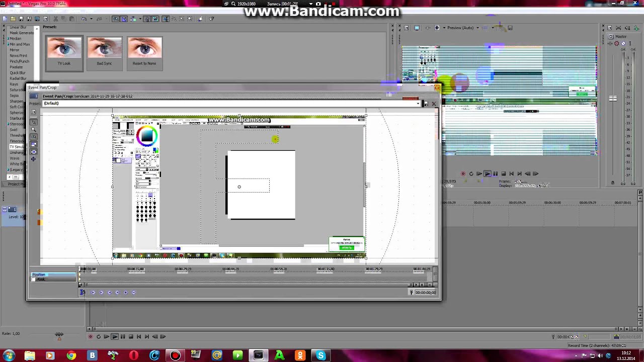
Task: Select TV Simulator in Video FX list
Action: click(x=17, y=147)
